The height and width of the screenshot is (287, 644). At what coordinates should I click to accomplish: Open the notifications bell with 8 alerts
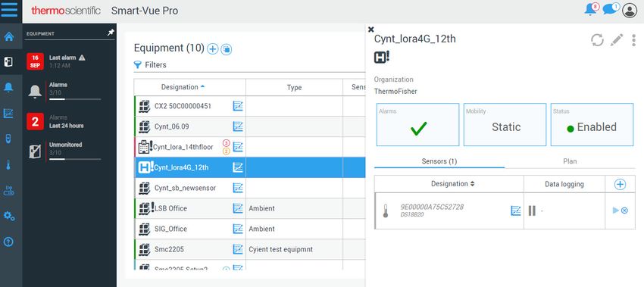591,9
